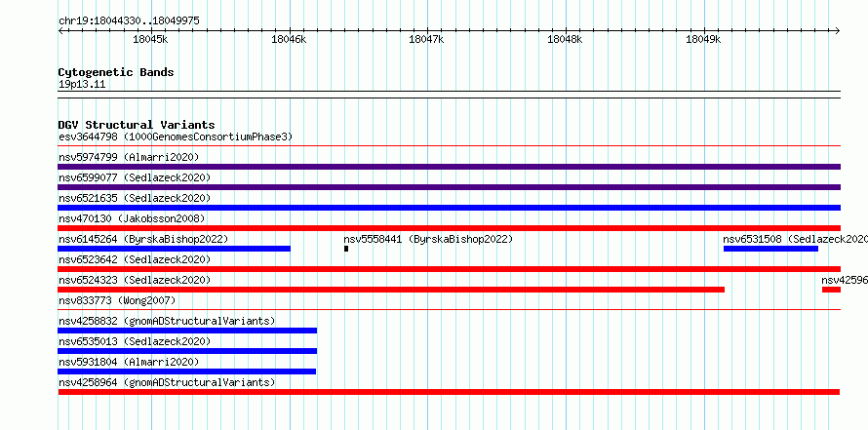Click the 18047k ruler tick label

[x=426, y=39]
